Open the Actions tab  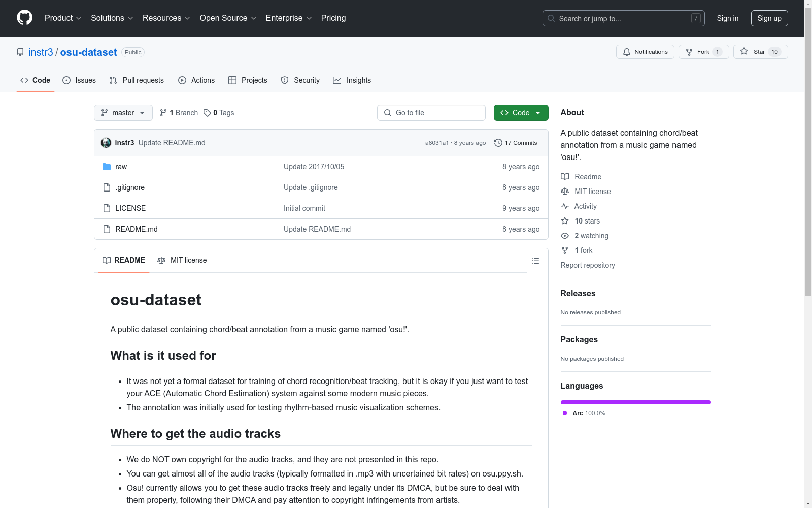(x=196, y=80)
